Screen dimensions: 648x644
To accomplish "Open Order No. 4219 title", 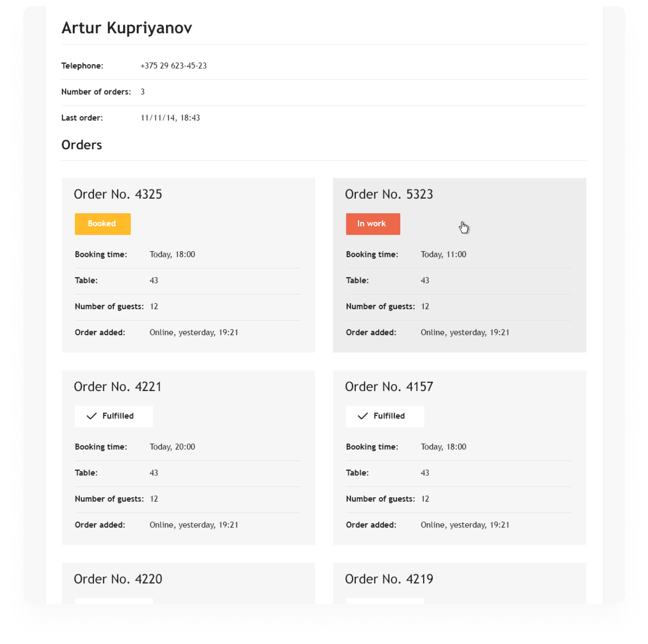I will point(389,579).
